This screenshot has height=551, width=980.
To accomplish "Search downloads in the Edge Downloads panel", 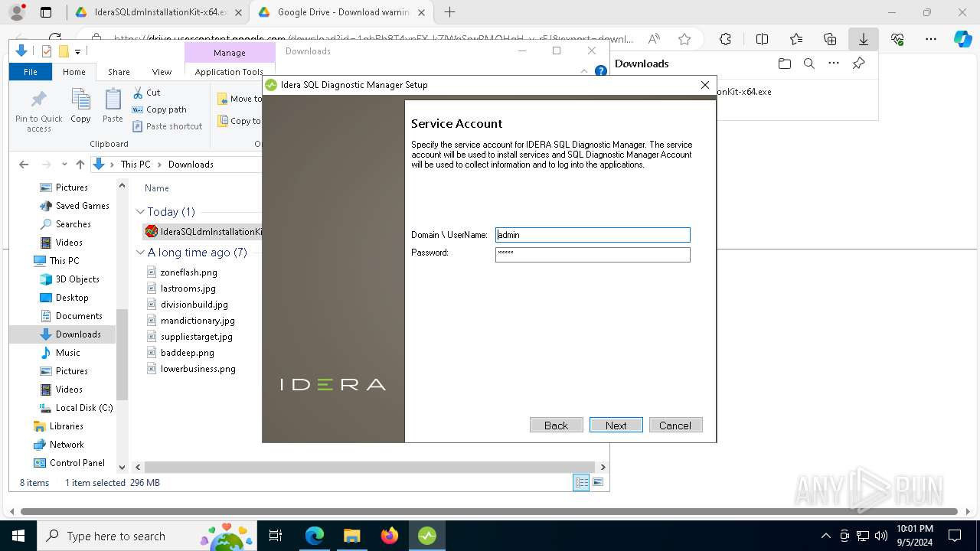I will point(808,64).
